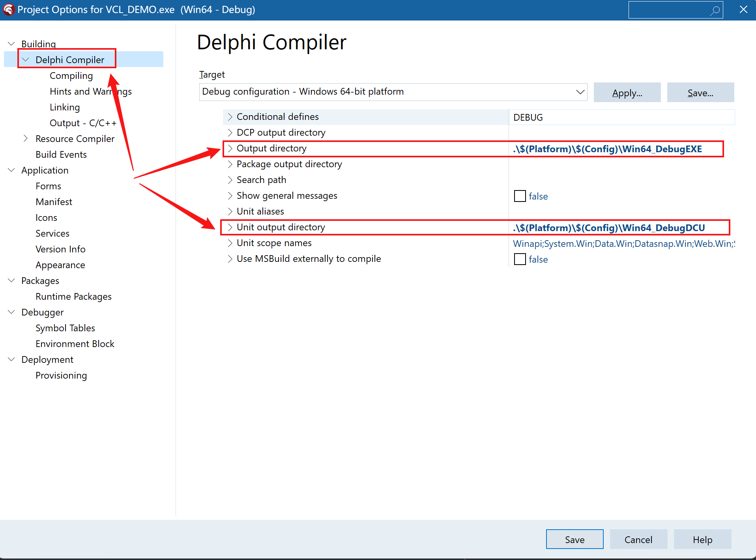Click the search magnifier icon in title bar
Image resolution: width=756 pixels, height=560 pixels.
click(x=715, y=10)
